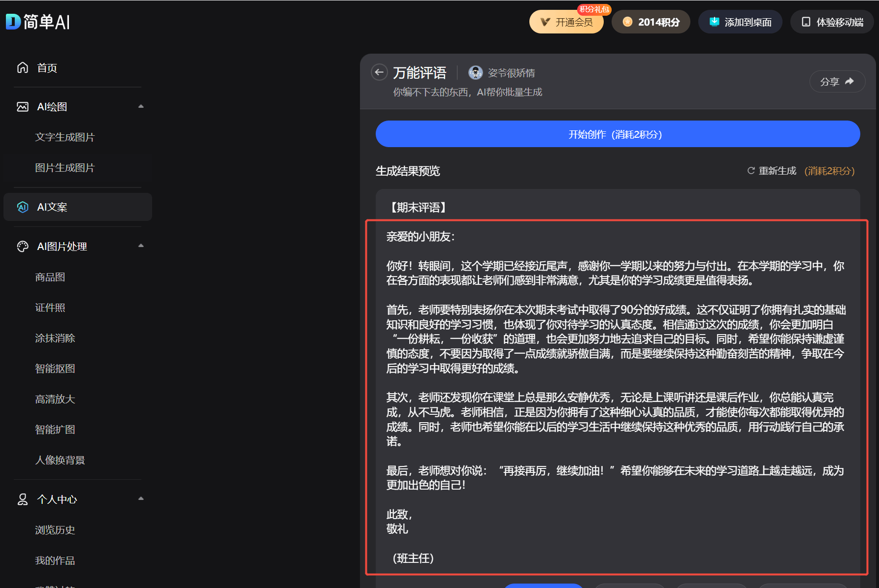Viewport: 879px width, 588px height.
Task: Click 开通会员 membership button
Action: [x=566, y=22]
